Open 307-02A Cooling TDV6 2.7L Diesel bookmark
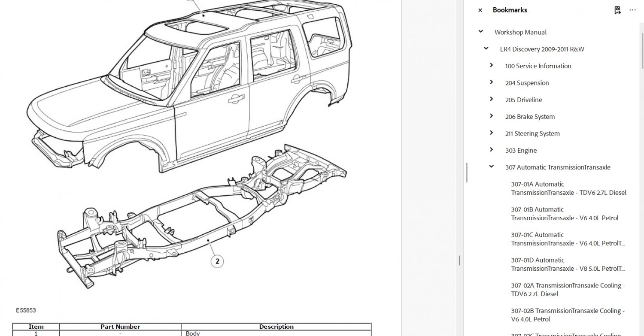 [568, 290]
